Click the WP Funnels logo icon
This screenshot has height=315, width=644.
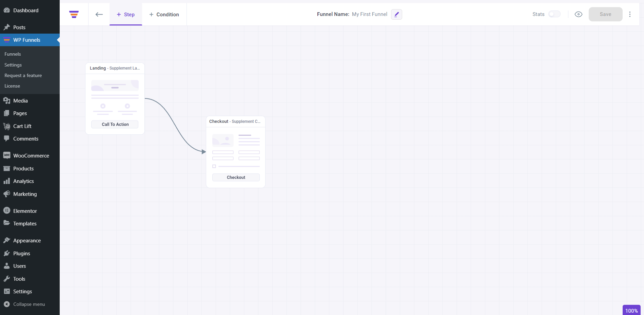pyautogui.click(x=74, y=14)
